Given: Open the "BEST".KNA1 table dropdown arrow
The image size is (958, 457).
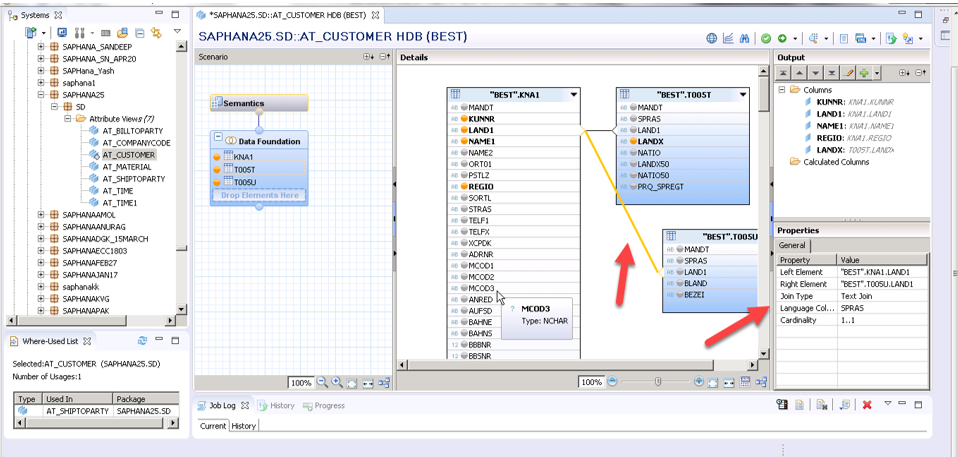Looking at the screenshot, I should click(573, 95).
